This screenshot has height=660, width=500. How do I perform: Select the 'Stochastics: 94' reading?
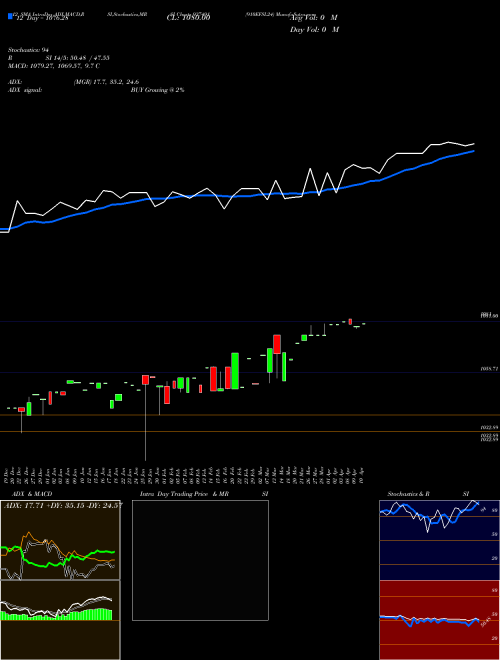[29, 50]
